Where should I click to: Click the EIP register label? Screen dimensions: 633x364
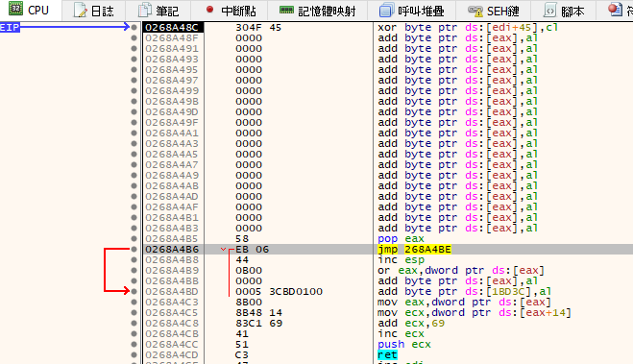click(10, 28)
